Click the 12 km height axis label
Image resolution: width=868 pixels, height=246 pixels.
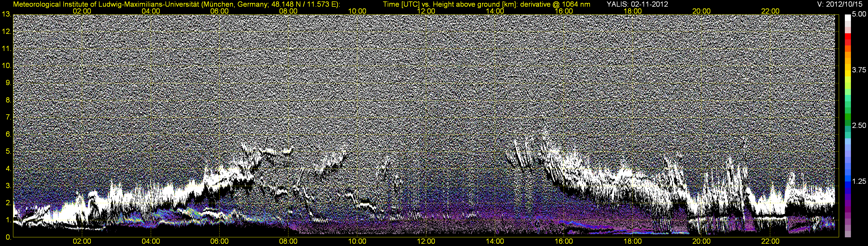click(x=6, y=32)
